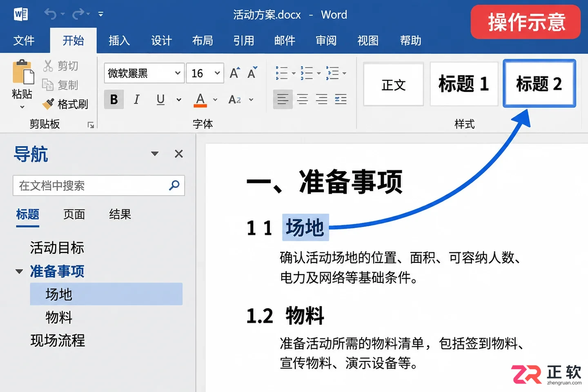
Task: Undo the last action
Action: (50, 14)
